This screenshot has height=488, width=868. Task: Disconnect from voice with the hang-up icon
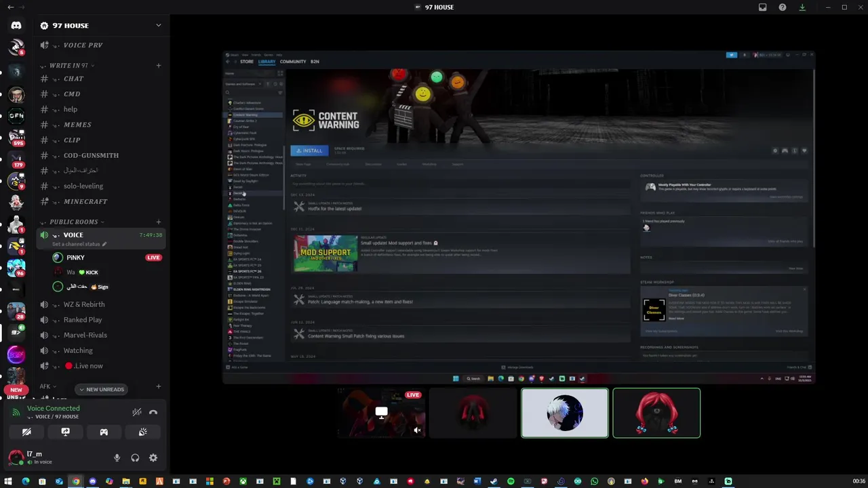153,412
